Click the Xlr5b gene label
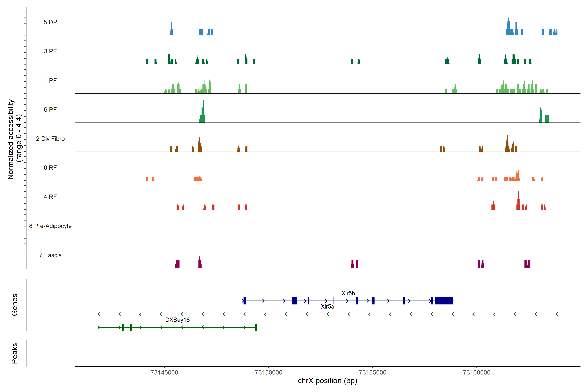The height and width of the screenshot is (392, 588). click(x=348, y=293)
